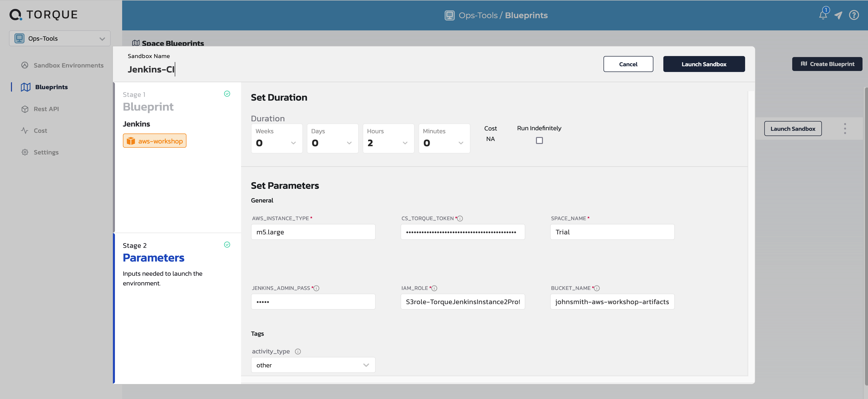868x399 pixels.
Task: Click Ops-Tools breadcrumb link in header
Action: click(x=478, y=15)
